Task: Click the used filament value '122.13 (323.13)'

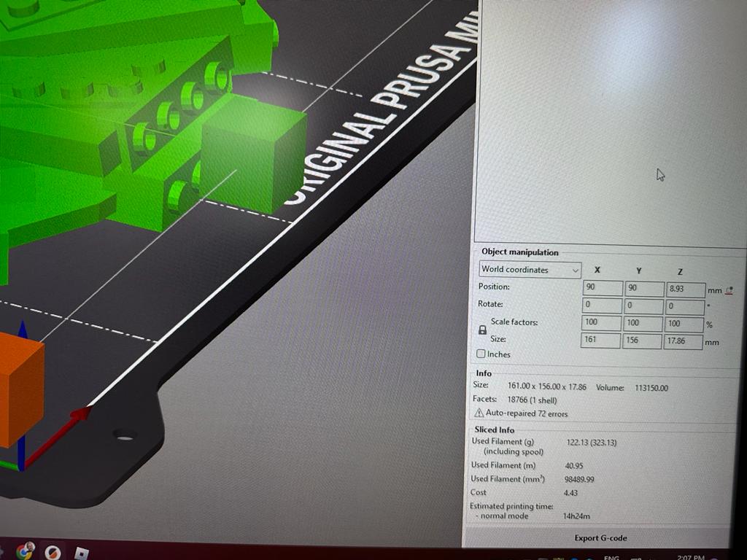Action: [591, 443]
